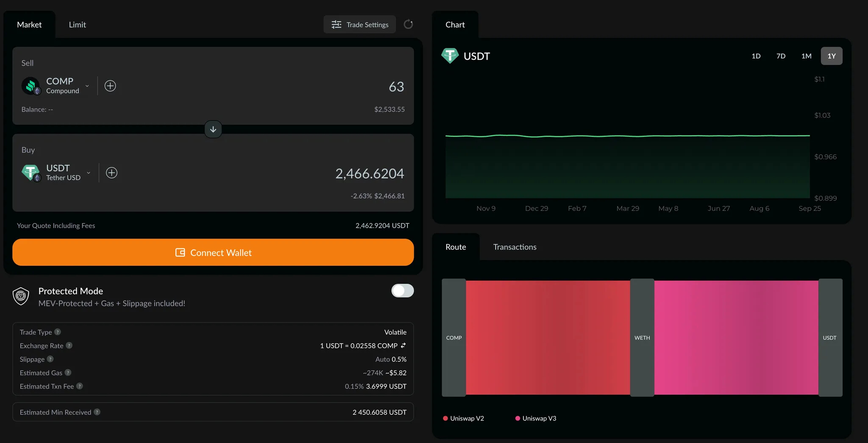
Task: Click the $2,533.55 sell value
Action: coord(389,109)
